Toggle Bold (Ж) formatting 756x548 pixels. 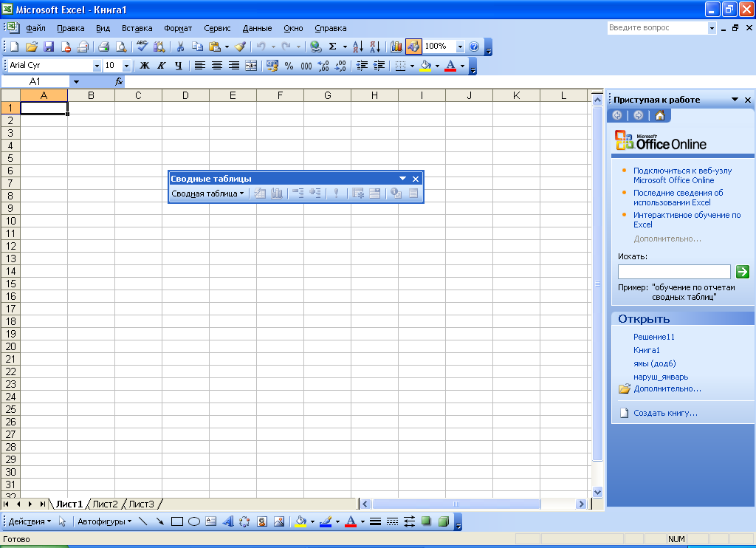[144, 66]
